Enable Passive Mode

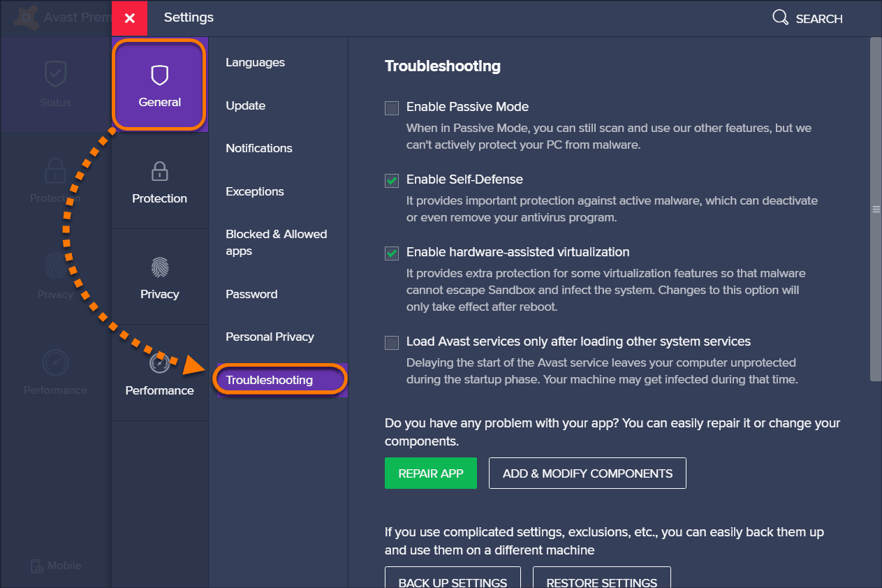click(391, 108)
